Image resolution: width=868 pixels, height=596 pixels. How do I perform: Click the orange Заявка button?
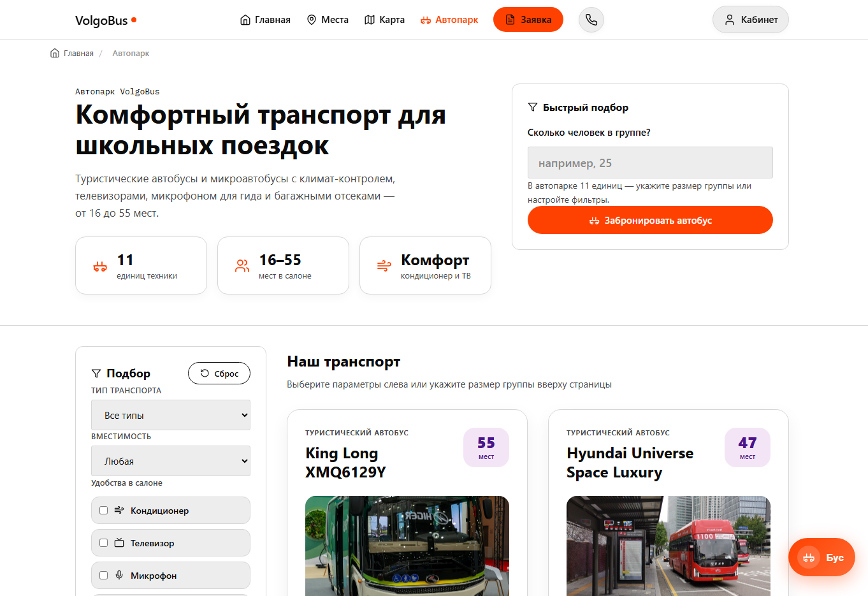528,19
